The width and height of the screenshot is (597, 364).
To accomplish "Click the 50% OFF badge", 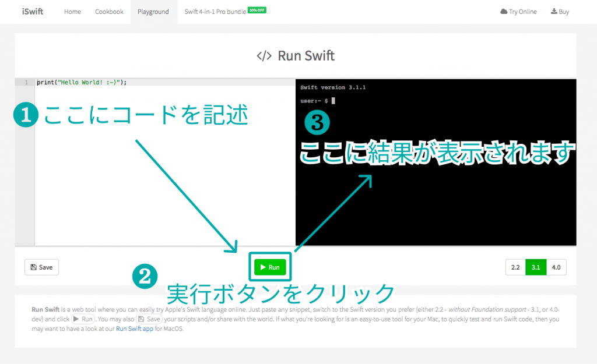I will click(x=257, y=10).
